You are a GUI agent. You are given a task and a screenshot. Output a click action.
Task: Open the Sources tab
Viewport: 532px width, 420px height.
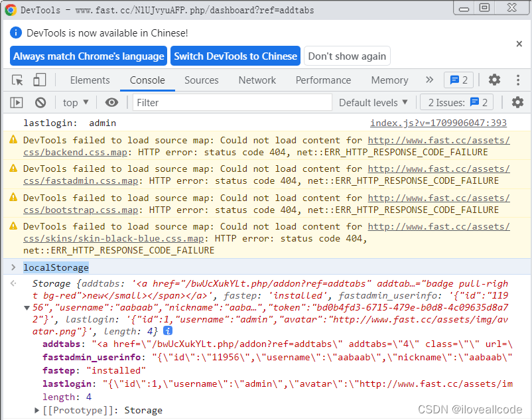202,80
